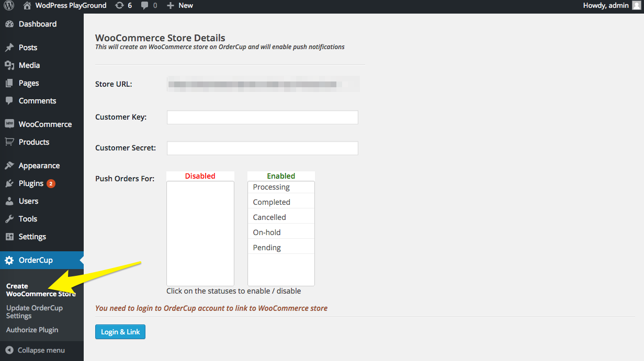Open the updates icon showing 6
This screenshot has width=644, height=361.
click(x=120, y=6)
